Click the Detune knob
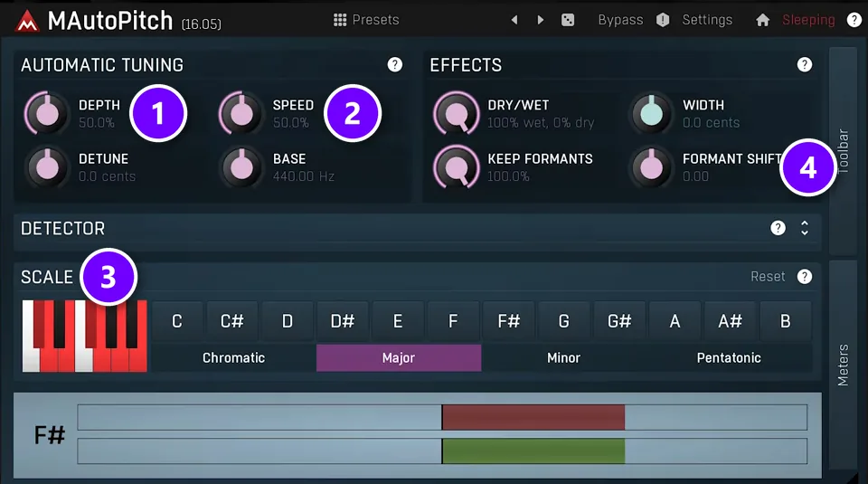868x484 pixels. tap(46, 167)
